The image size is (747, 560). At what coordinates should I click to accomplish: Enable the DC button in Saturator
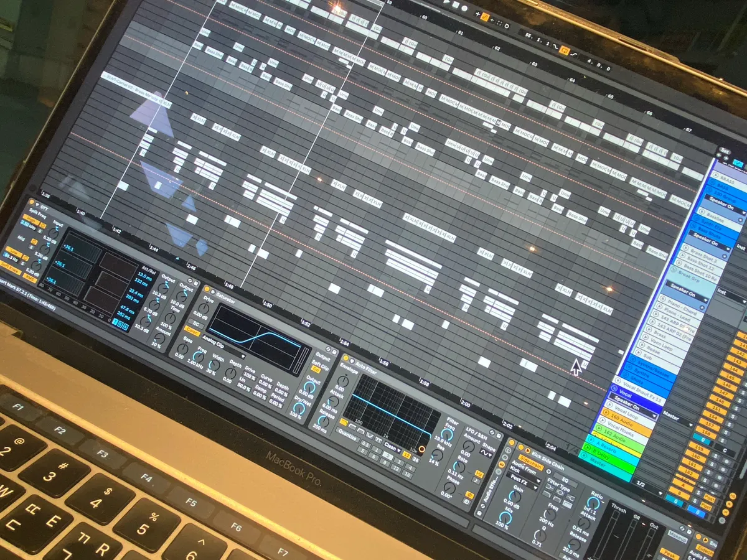coord(196,324)
